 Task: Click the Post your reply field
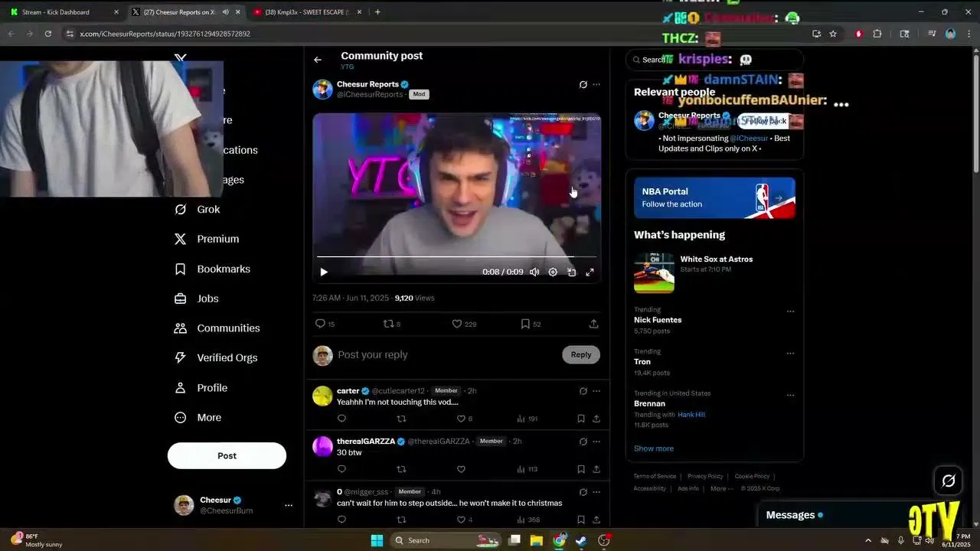(x=446, y=355)
